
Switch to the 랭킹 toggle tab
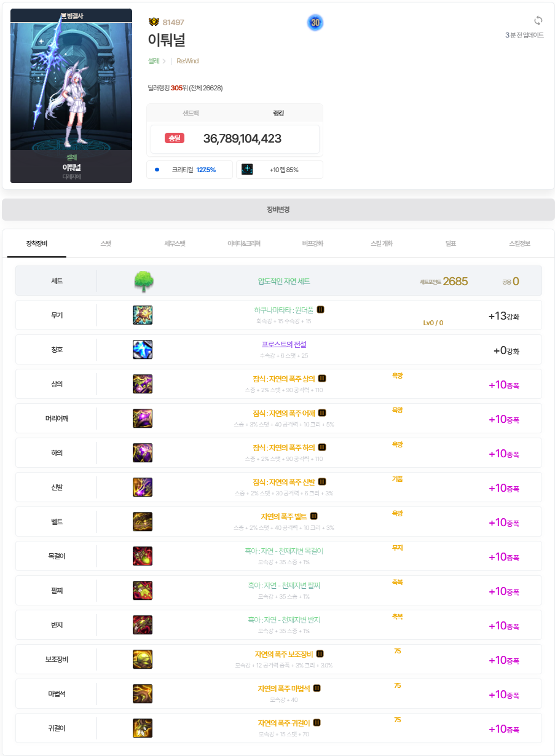(x=278, y=114)
